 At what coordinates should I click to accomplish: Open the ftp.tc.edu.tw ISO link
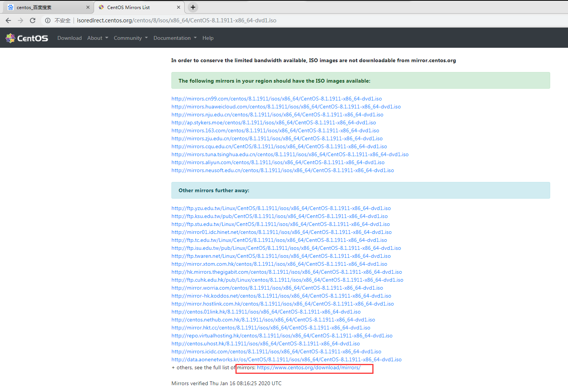[x=279, y=240]
